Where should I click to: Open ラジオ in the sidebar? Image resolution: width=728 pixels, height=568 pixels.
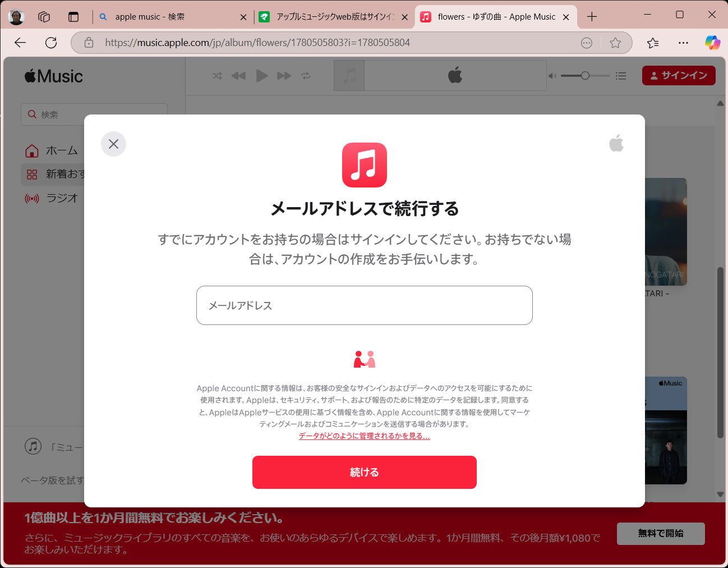[x=52, y=198]
